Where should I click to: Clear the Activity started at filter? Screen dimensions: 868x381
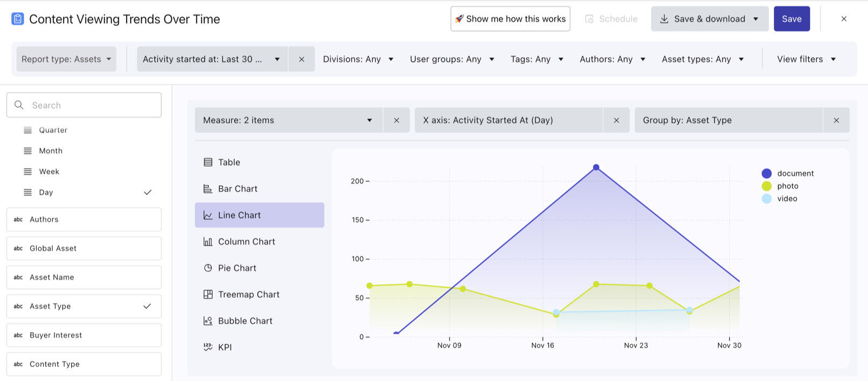coord(302,59)
